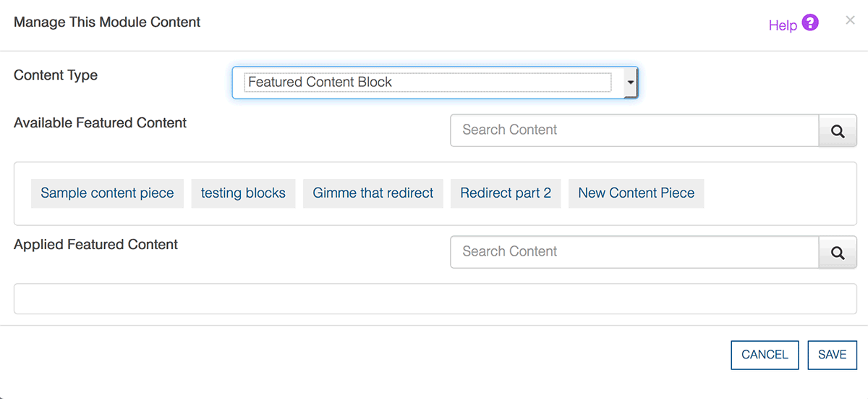Click the magnifier button for Applied Featured Content

point(838,252)
